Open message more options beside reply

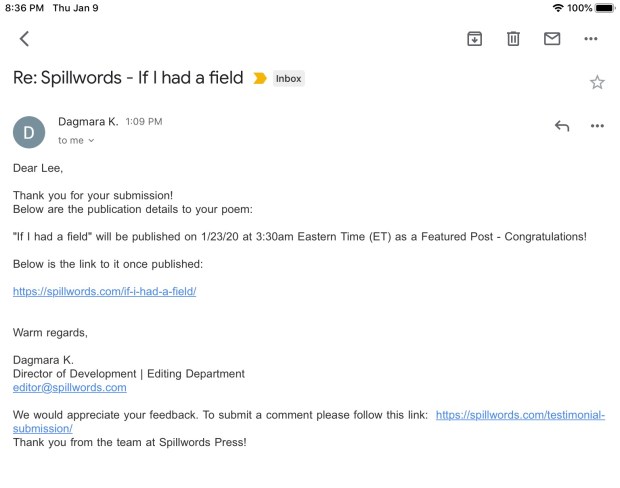[x=597, y=126]
